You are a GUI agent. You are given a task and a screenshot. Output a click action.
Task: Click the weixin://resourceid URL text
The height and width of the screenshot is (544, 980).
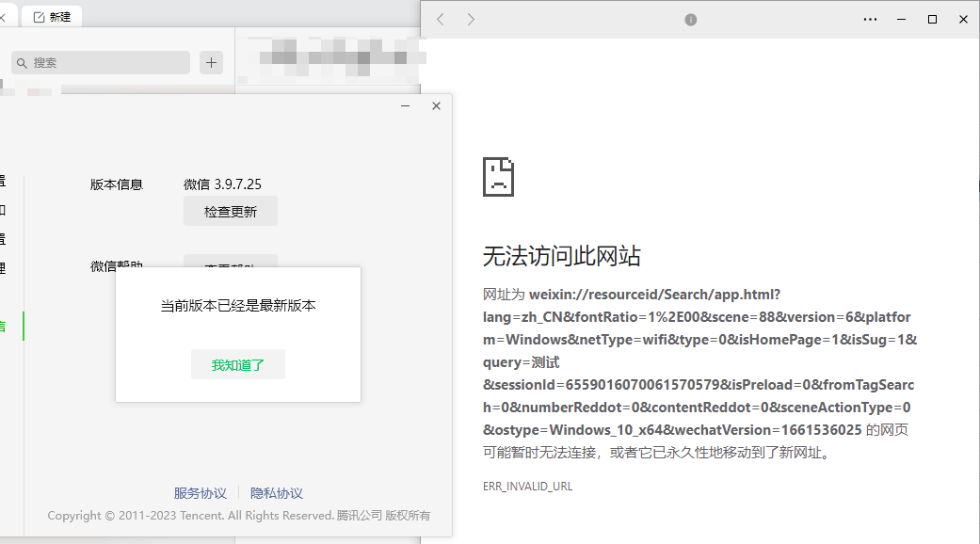(699, 362)
